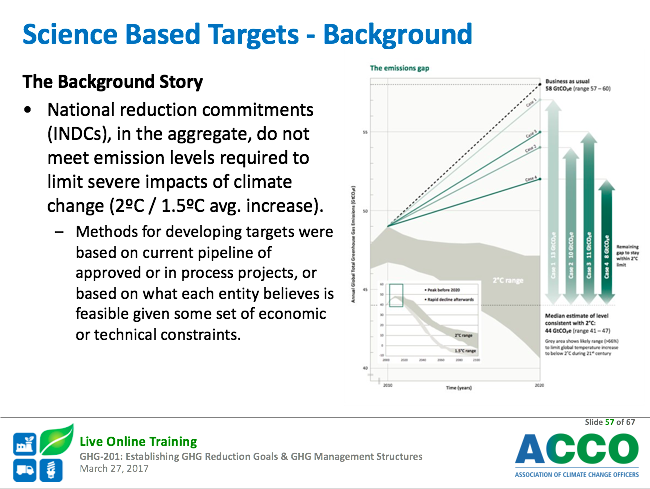Click 'Time (years)' axis label
This screenshot has width=650, height=489.
[x=458, y=388]
